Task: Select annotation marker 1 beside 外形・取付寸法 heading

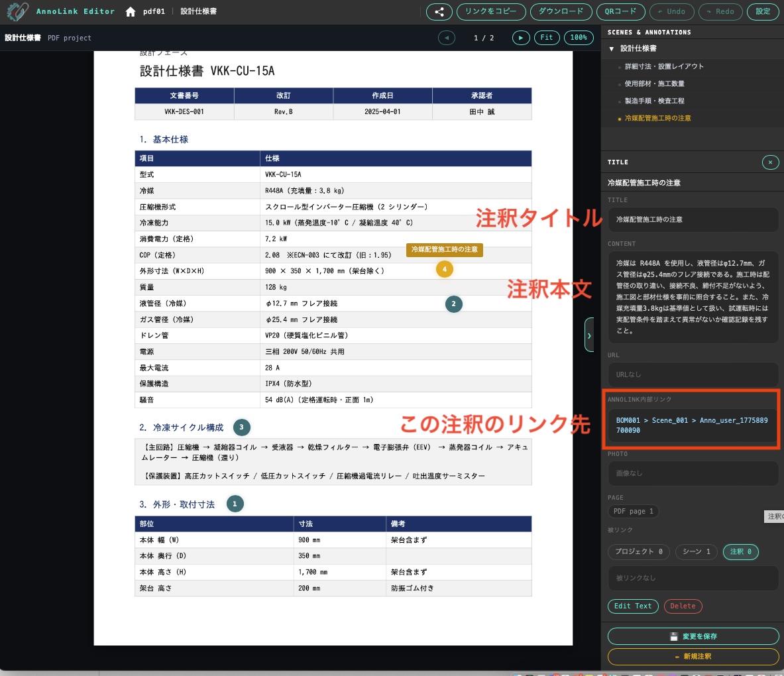Action: tap(235, 504)
